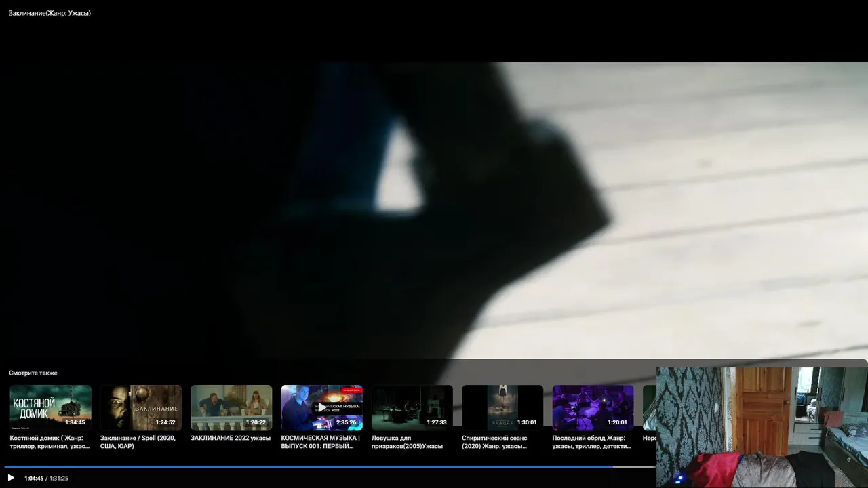Open the 'Костяной домик' suggested video thumbnail
Viewport: 868px width, 488px height.
[51, 408]
